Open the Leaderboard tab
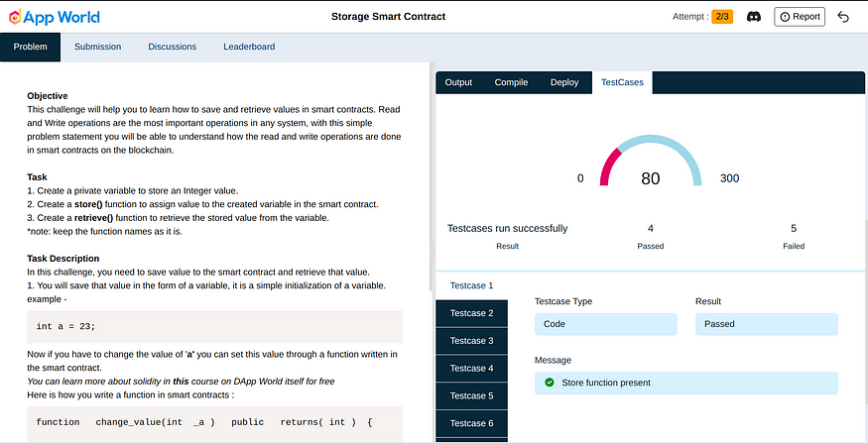868x443 pixels. click(x=249, y=47)
